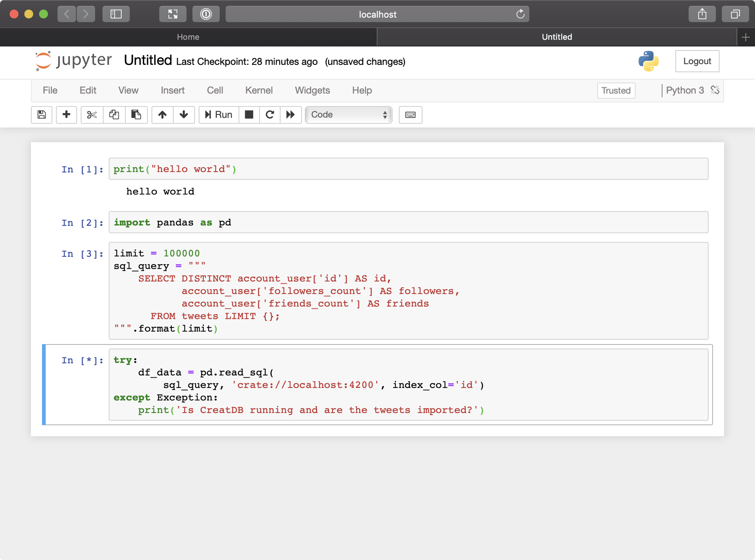Image resolution: width=755 pixels, height=560 pixels.
Task: Toggle the Trusted notebook indicator
Action: pyautogui.click(x=616, y=91)
